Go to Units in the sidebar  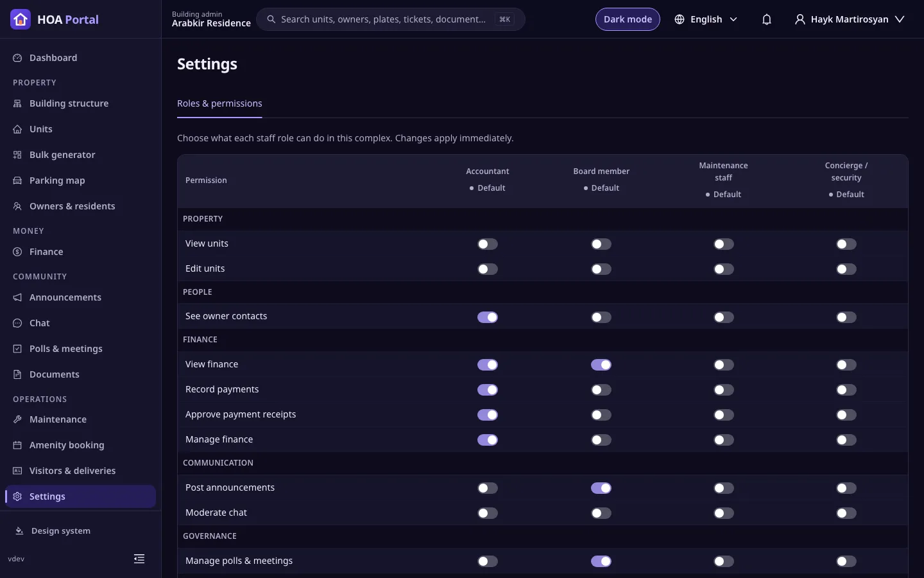[80, 129]
